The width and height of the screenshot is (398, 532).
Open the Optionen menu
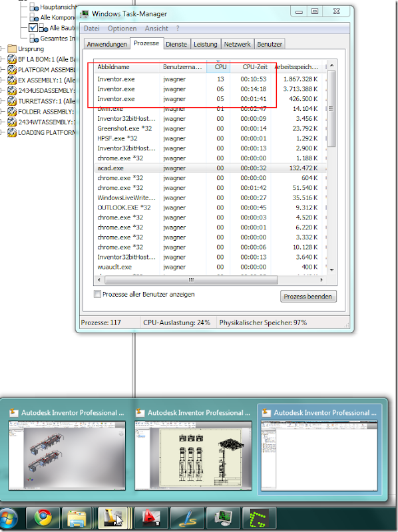pos(122,29)
